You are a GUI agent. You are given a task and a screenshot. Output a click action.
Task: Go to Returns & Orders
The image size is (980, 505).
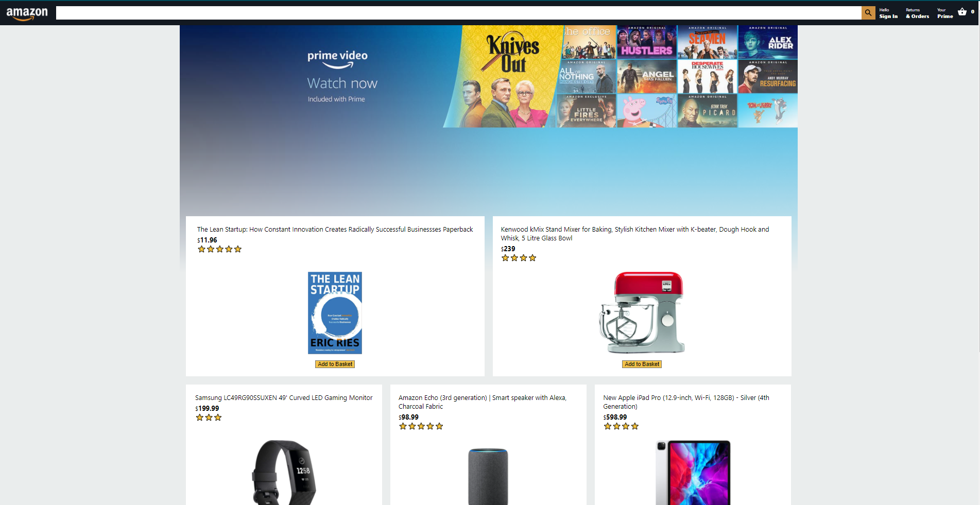click(917, 13)
